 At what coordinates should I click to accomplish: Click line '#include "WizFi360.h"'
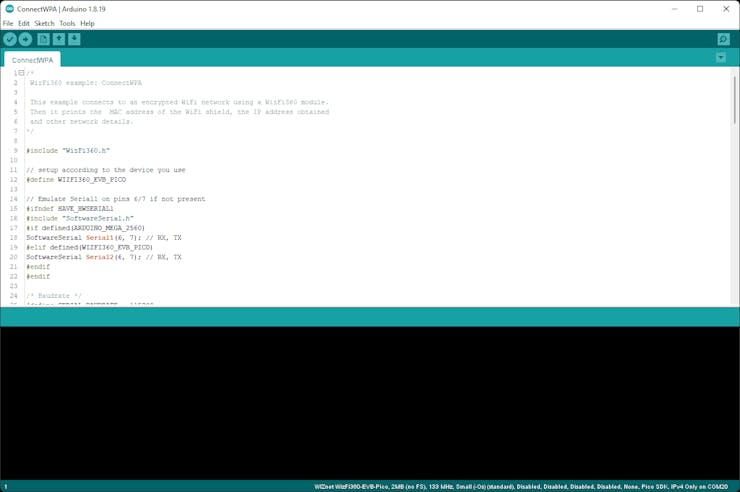(x=68, y=150)
